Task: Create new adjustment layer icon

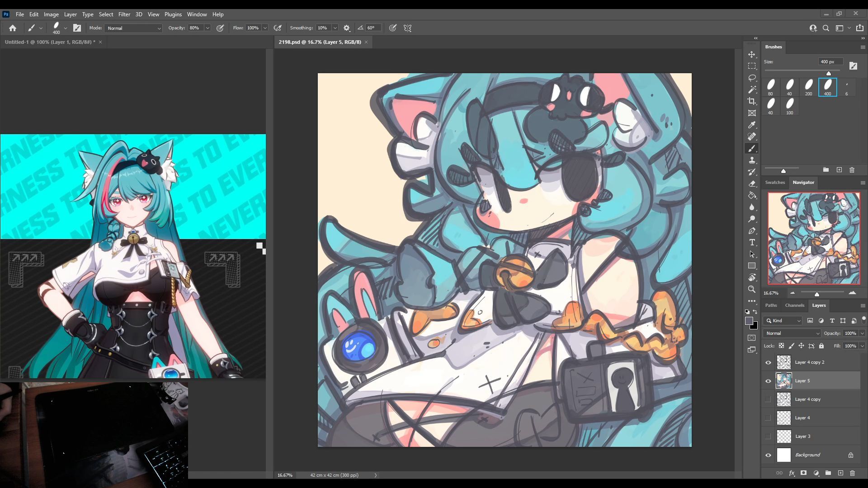Action: click(816, 473)
